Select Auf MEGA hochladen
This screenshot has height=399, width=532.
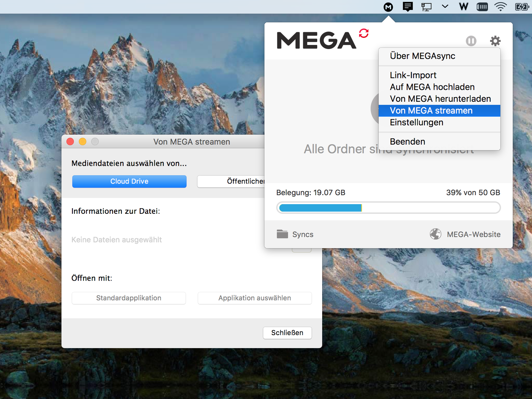pos(439,87)
